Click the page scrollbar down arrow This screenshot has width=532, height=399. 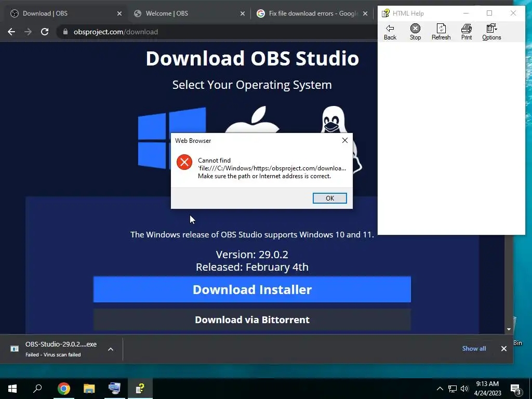[509, 329]
